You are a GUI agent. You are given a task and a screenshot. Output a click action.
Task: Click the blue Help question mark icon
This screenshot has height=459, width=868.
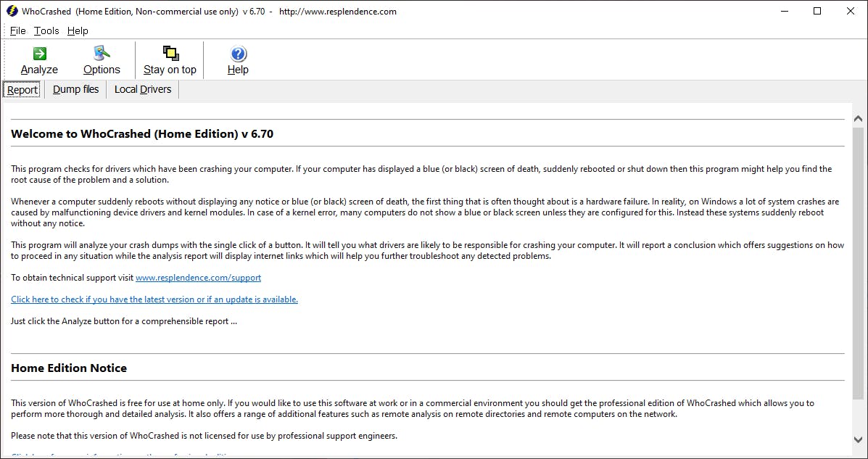(x=238, y=54)
